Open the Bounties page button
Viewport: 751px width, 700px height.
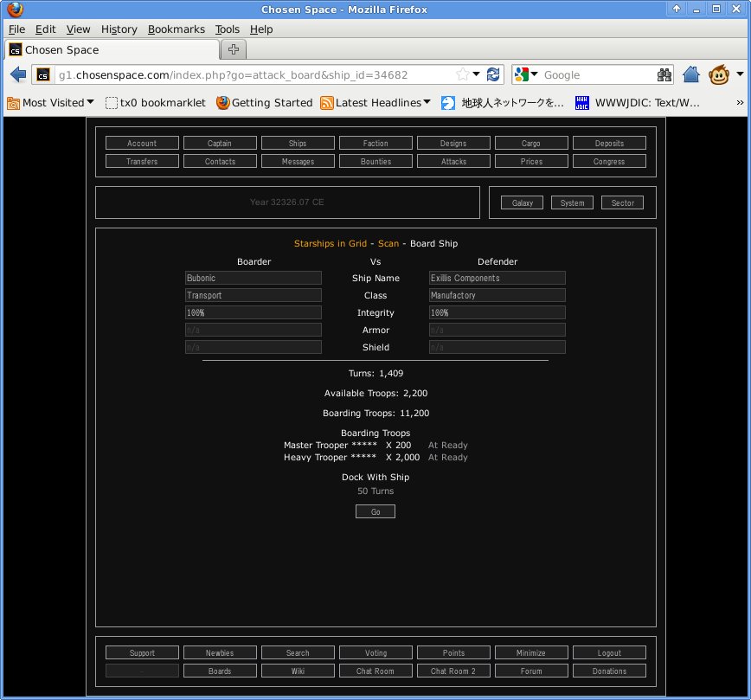pos(375,161)
